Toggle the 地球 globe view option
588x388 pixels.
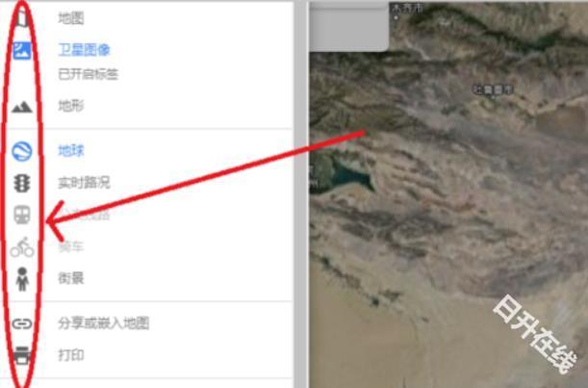click(x=71, y=150)
